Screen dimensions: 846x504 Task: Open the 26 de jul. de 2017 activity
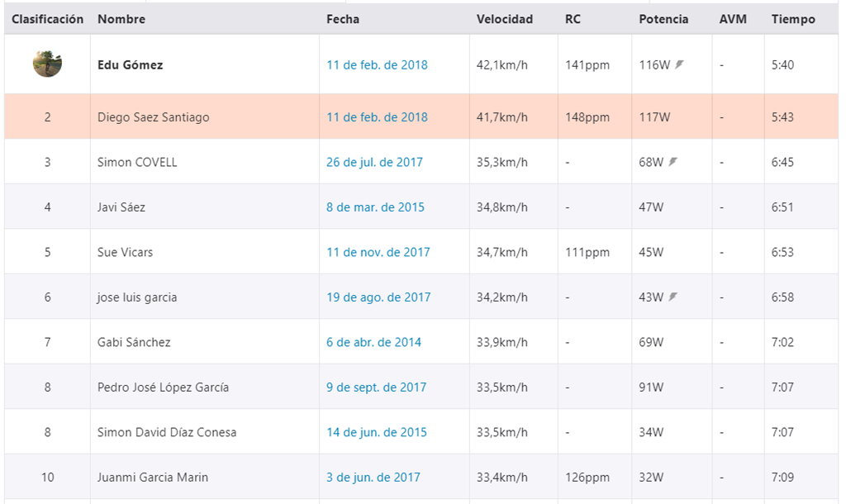click(374, 162)
